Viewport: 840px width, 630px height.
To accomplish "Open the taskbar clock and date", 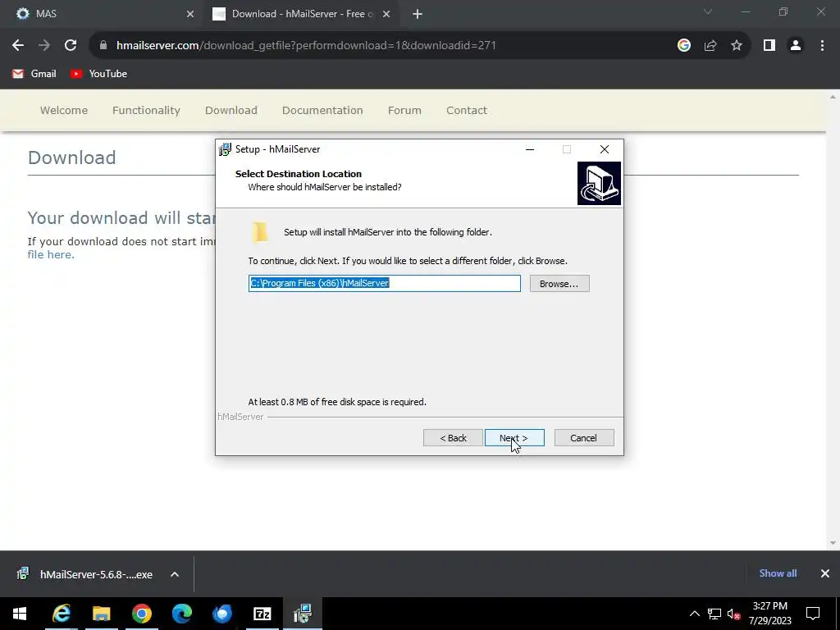I will pos(769,614).
